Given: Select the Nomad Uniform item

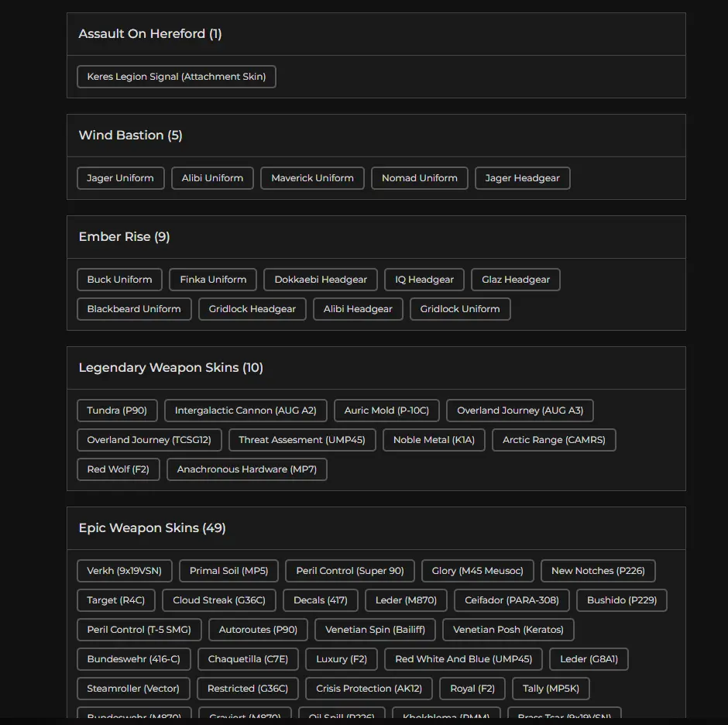Looking at the screenshot, I should (419, 178).
